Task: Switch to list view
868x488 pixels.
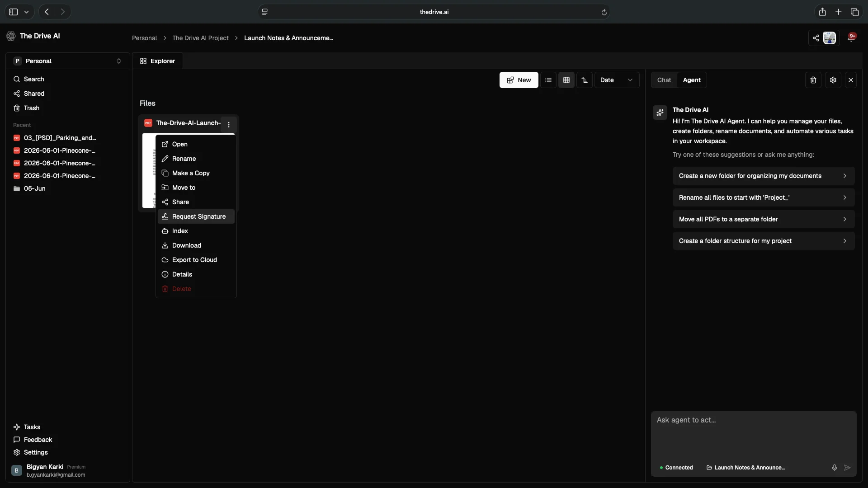Action: click(548, 80)
